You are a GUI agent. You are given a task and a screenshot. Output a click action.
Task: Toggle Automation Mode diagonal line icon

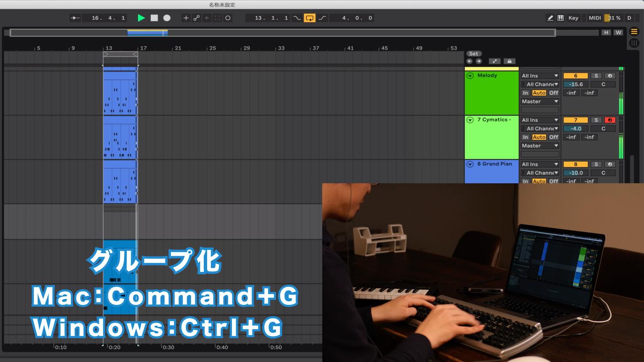[x=495, y=61]
